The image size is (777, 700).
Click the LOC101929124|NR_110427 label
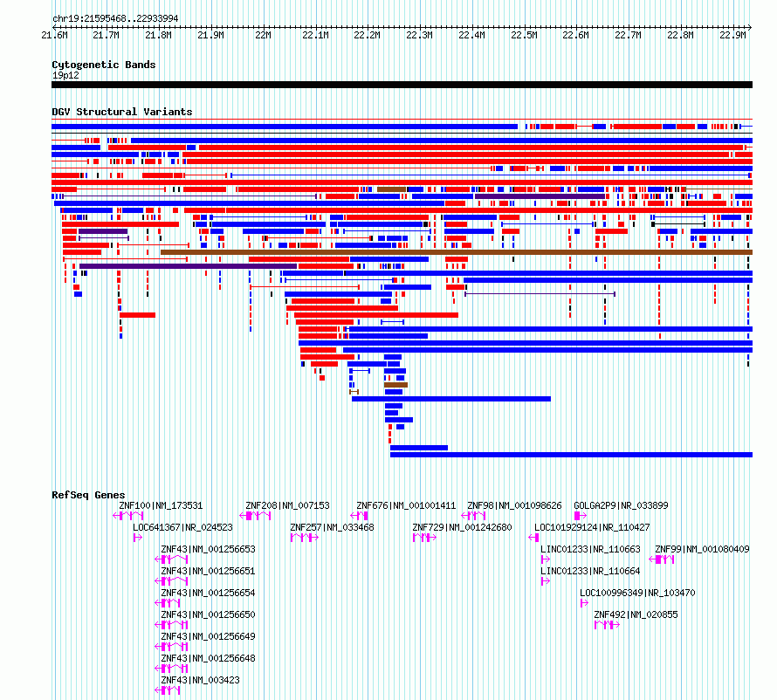coord(592,527)
